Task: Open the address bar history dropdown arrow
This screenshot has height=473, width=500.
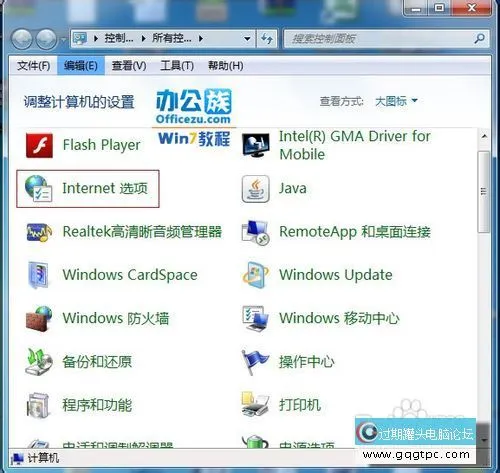Action: [247, 39]
